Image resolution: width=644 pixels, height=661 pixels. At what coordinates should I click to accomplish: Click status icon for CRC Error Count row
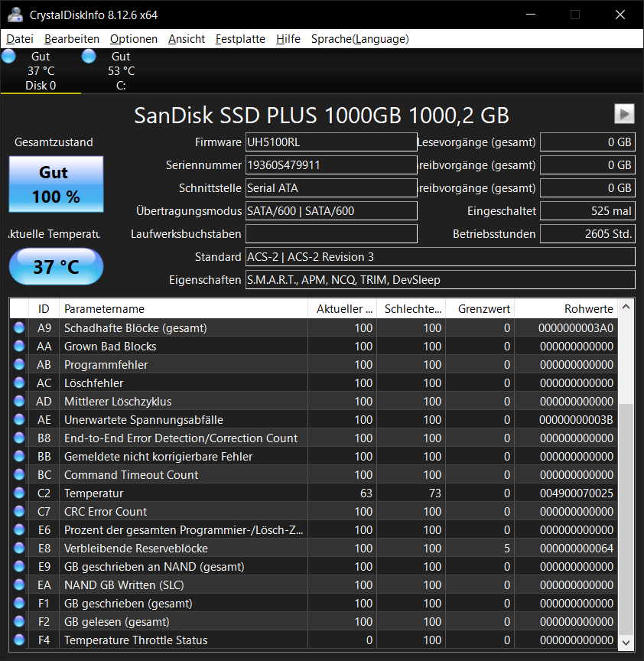click(x=19, y=511)
